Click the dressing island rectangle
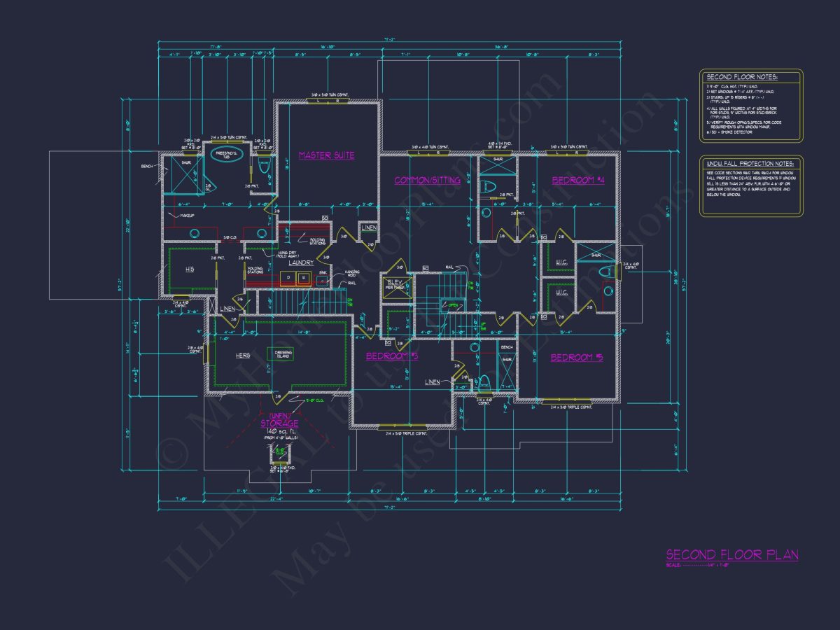This screenshot has width=840, height=630. (283, 354)
